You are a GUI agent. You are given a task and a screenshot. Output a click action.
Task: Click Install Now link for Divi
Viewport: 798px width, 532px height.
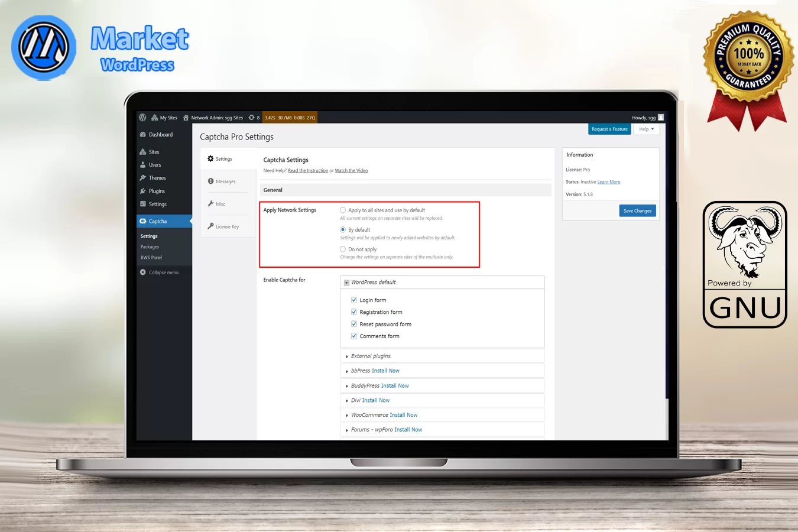376,400
